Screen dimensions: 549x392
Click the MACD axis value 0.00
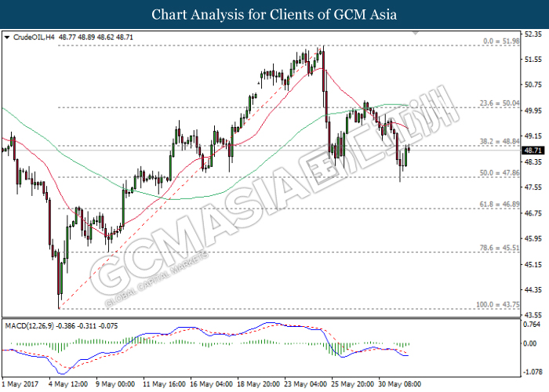point(529,343)
